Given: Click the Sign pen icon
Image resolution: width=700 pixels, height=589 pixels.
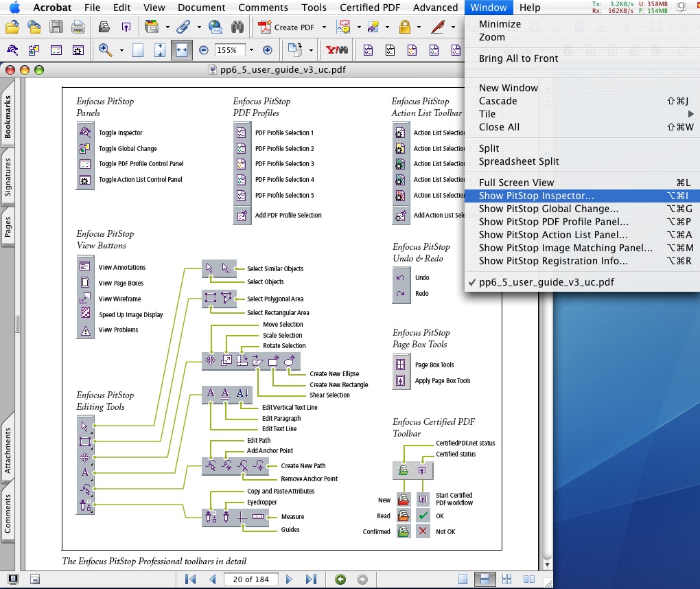Looking at the screenshot, I should (x=438, y=27).
